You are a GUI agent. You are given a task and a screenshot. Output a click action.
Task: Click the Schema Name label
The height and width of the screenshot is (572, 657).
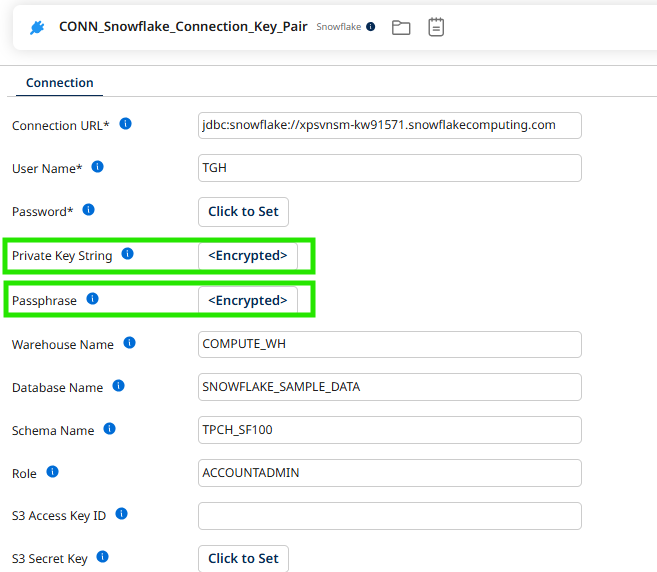53,431
